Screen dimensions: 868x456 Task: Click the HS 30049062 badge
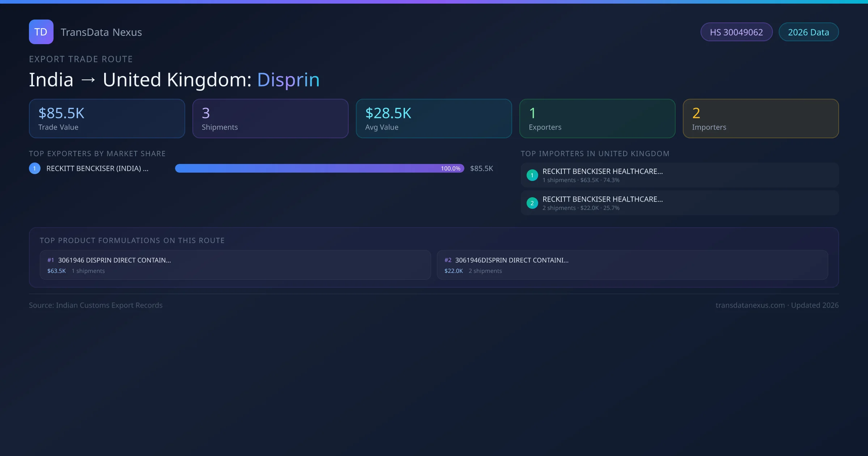pos(736,32)
